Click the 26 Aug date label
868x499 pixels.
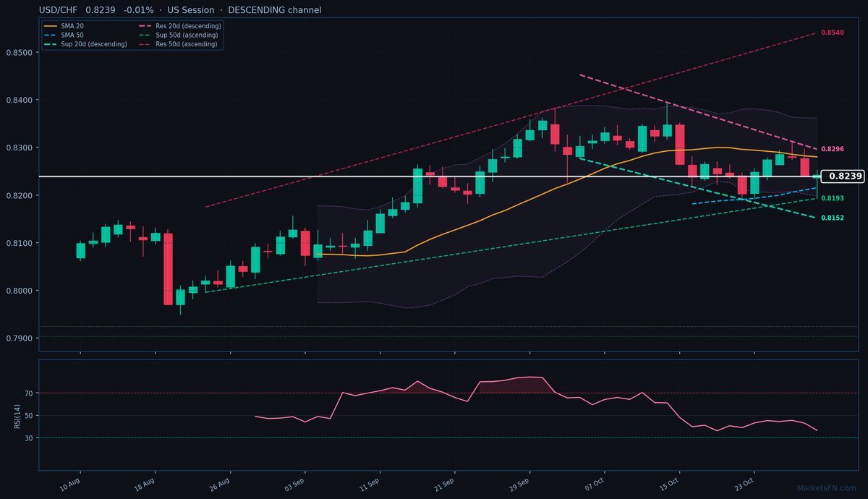tap(219, 484)
